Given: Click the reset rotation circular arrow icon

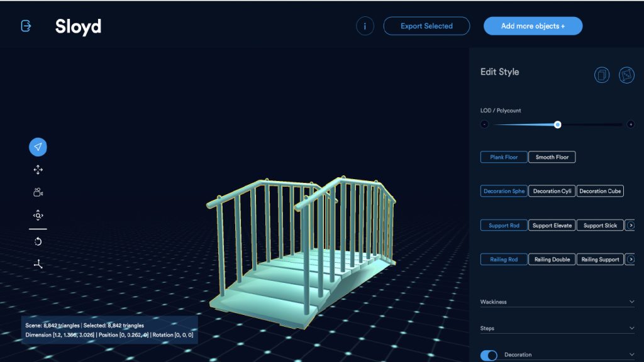Looking at the screenshot, I should click(38, 242).
